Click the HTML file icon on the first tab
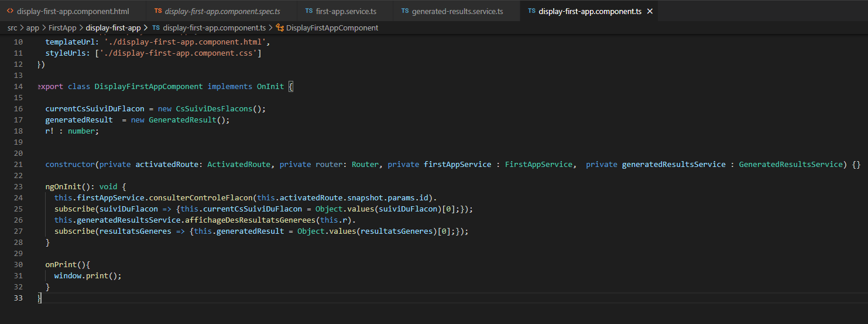The image size is (868, 324). point(10,11)
